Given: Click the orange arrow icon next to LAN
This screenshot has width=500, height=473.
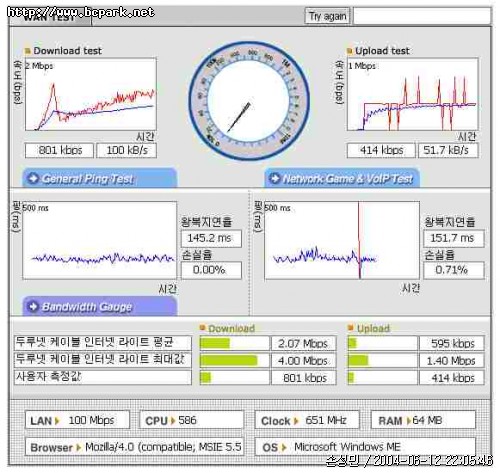Looking at the screenshot, I should coord(57,421).
